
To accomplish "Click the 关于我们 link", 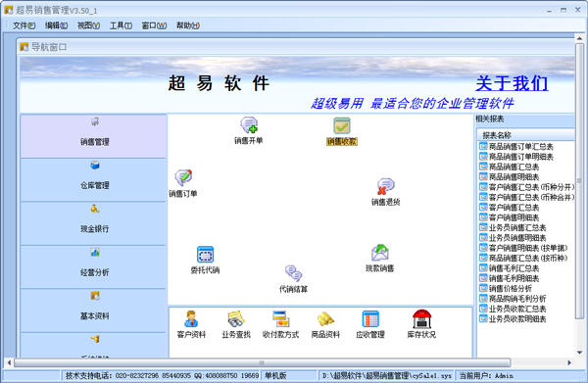I will 512,83.
